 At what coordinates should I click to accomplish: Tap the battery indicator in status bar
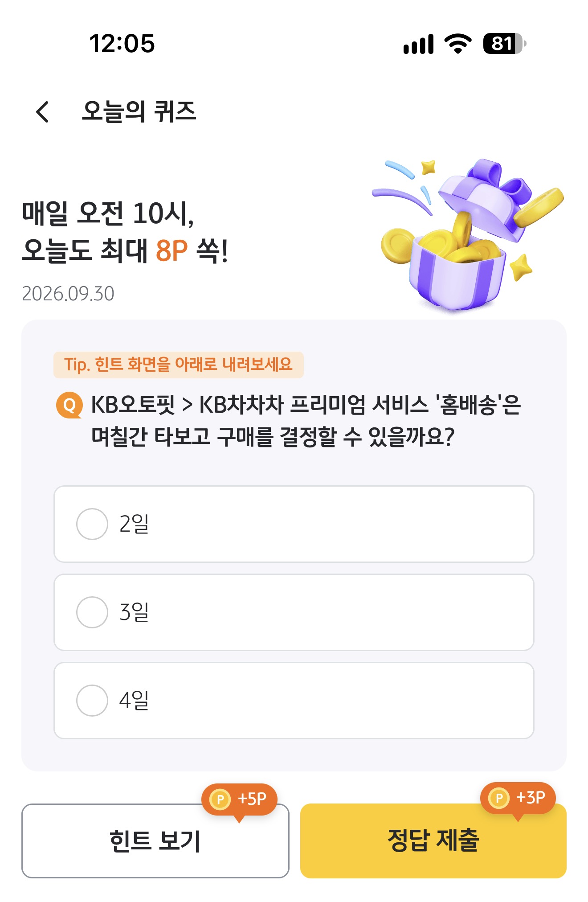pos(505,44)
